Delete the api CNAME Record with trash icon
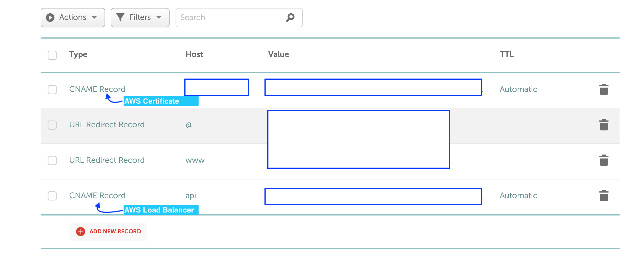 [x=604, y=195]
